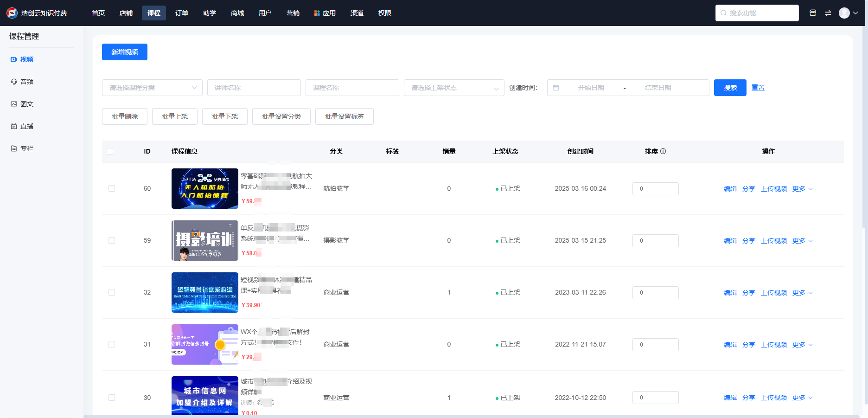The height and width of the screenshot is (418, 868).
Task: Click the 课程名称 input field
Action: pos(352,88)
